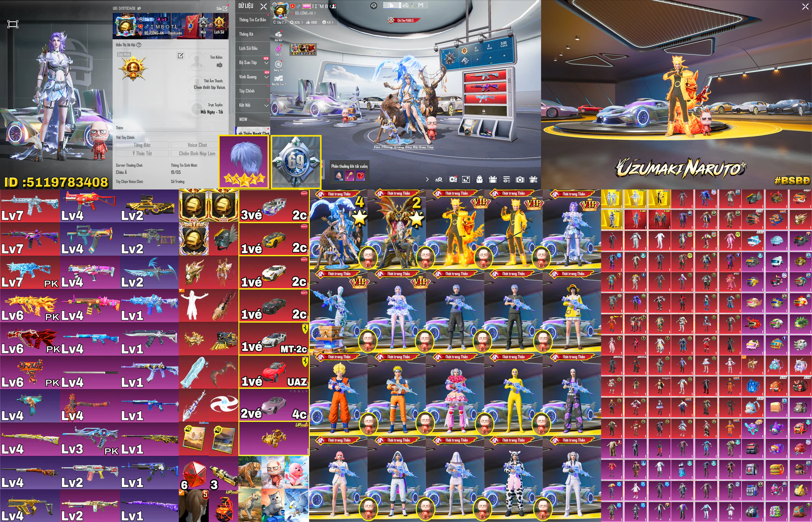The image size is (812, 522).
Task: Click the Chí Tôn PUBG title banner
Action: 404,20
